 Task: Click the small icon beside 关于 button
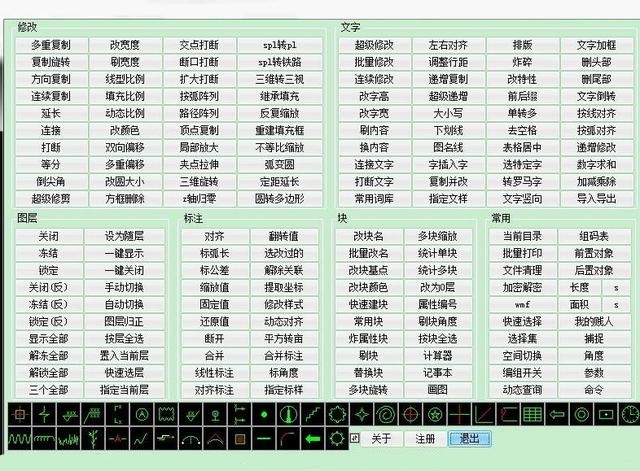[354, 438]
